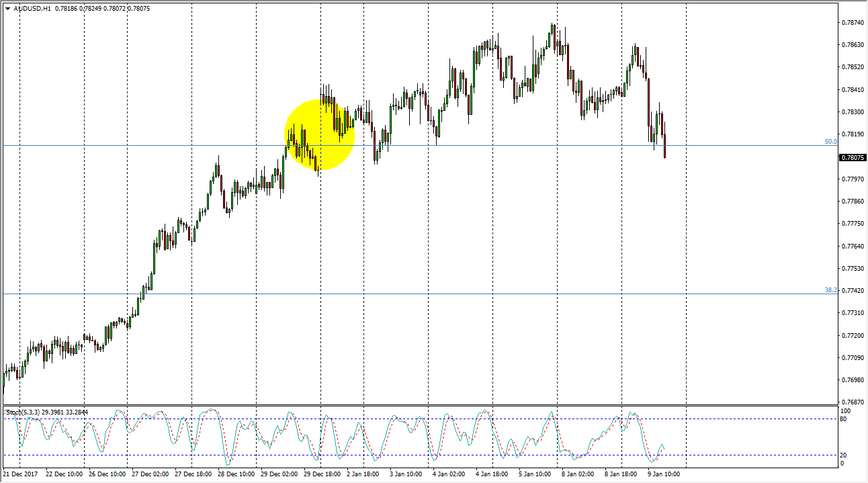Click the 20 level on stochastic scale
The height and width of the screenshot is (483, 868).
click(844, 455)
